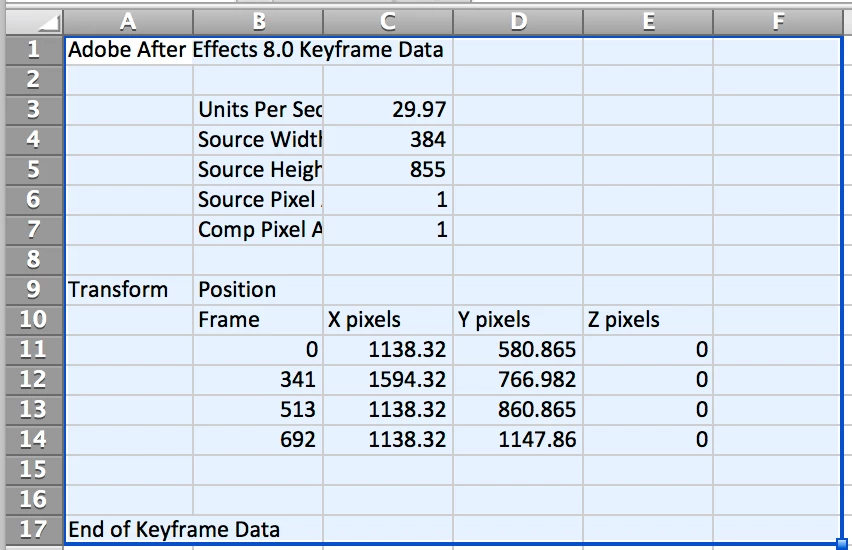The width and height of the screenshot is (852, 550).
Task: Select column A header
Action: (128, 22)
